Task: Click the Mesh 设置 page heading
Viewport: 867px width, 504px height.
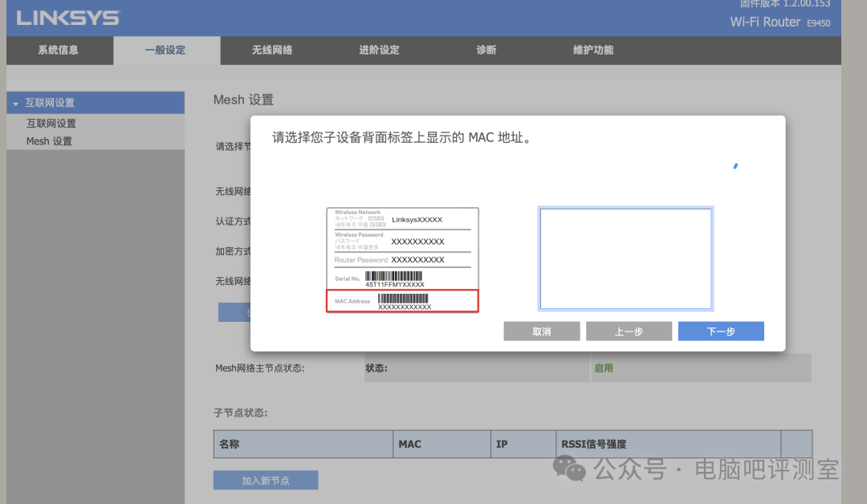Action: click(x=243, y=100)
